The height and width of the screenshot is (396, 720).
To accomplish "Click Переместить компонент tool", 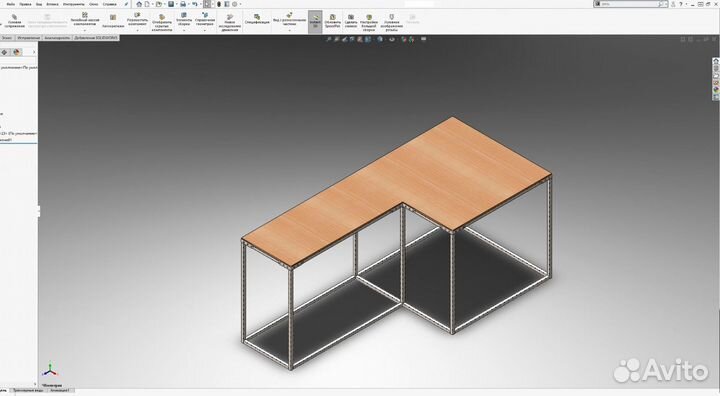I will [x=137, y=19].
